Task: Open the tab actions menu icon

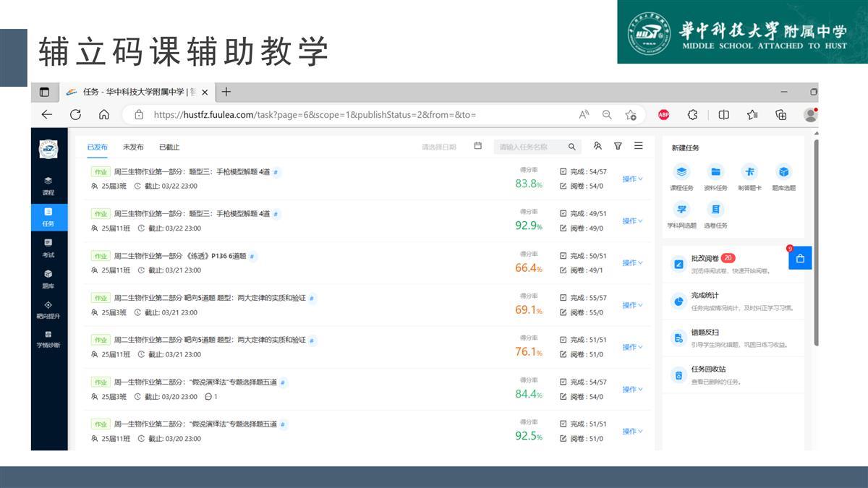Action: (x=44, y=92)
